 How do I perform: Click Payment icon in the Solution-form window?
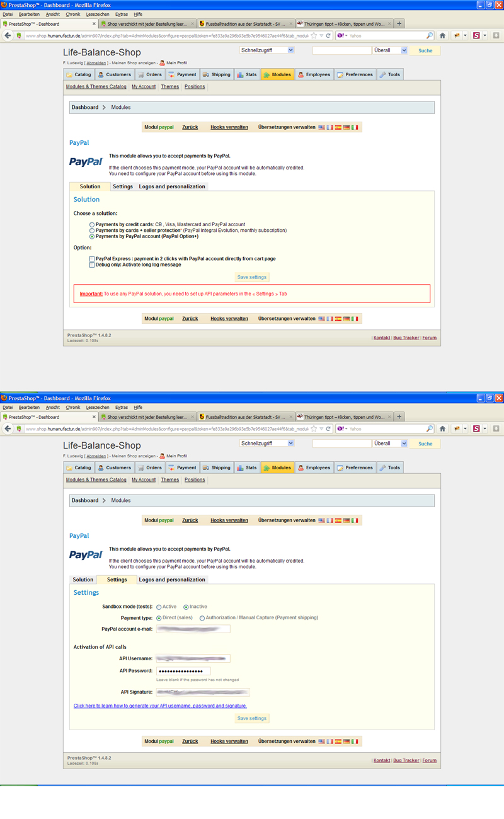pos(171,74)
